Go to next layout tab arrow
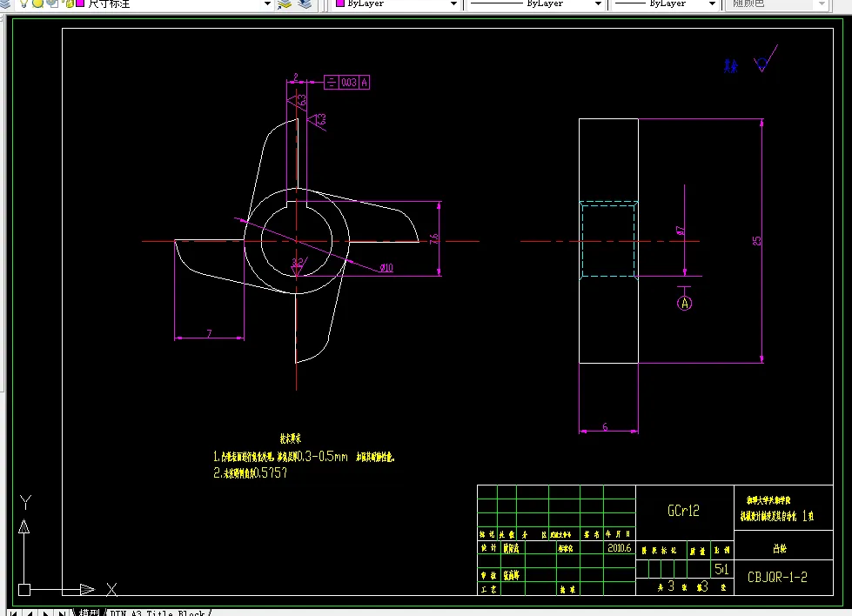Screen dimensions: 852x616 coord(45,613)
